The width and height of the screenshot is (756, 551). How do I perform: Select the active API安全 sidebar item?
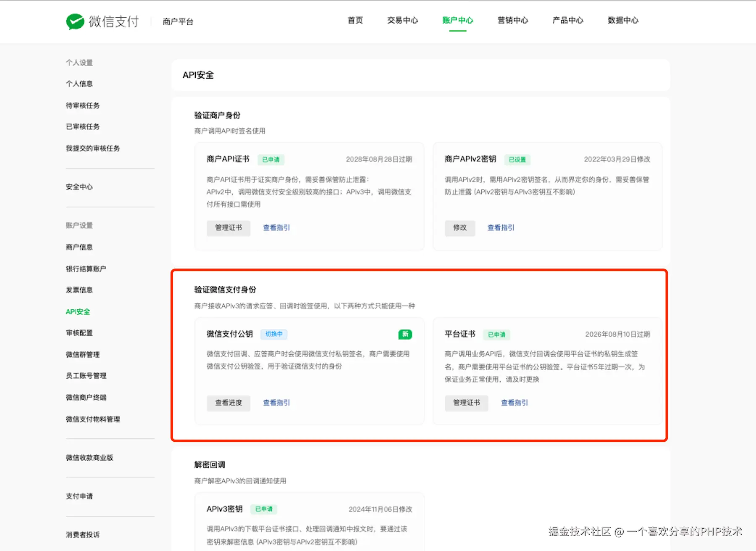point(78,312)
